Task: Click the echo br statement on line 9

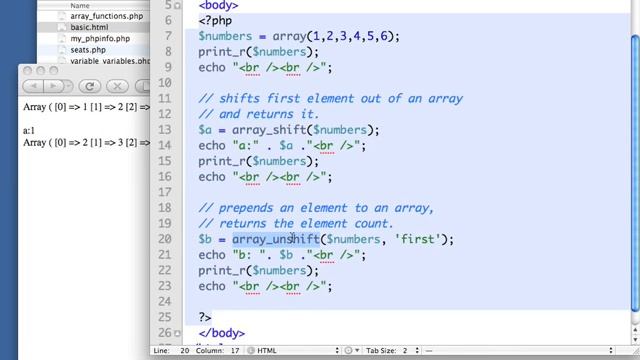Action: tap(265, 68)
